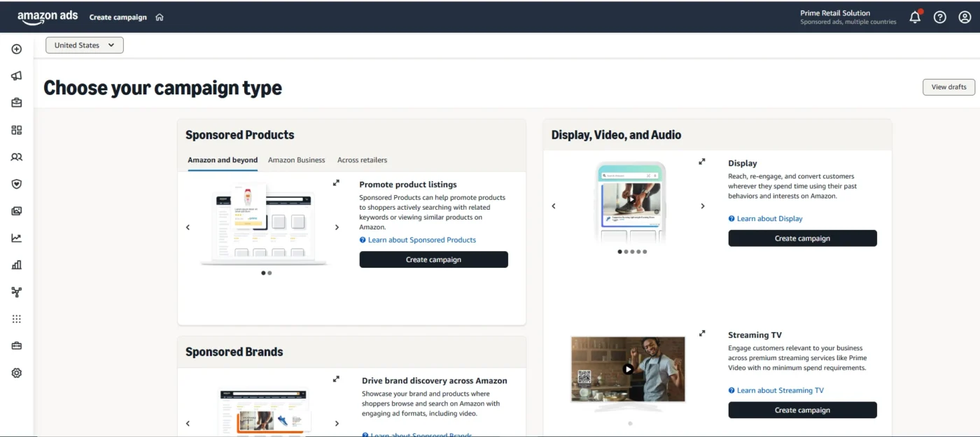Select the Amazon and beyond tab
The width and height of the screenshot is (980, 437).
223,160
